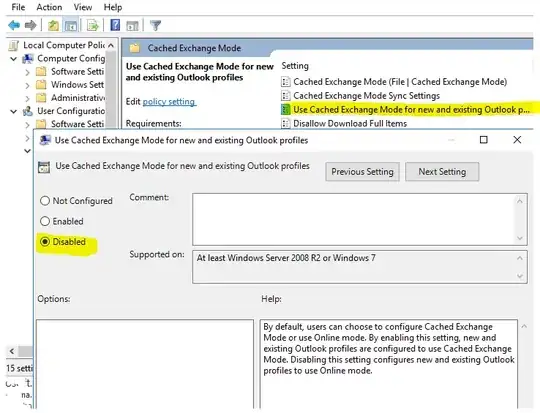This screenshot has width=540, height=413.
Task: Open the blue Help question mark icon
Action: 115,25
